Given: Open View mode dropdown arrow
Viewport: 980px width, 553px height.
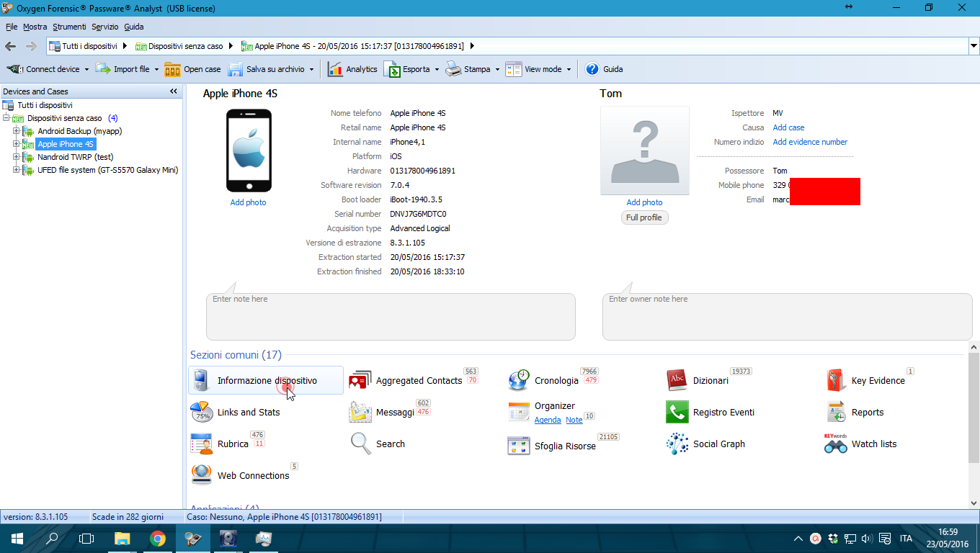Looking at the screenshot, I should pos(569,70).
